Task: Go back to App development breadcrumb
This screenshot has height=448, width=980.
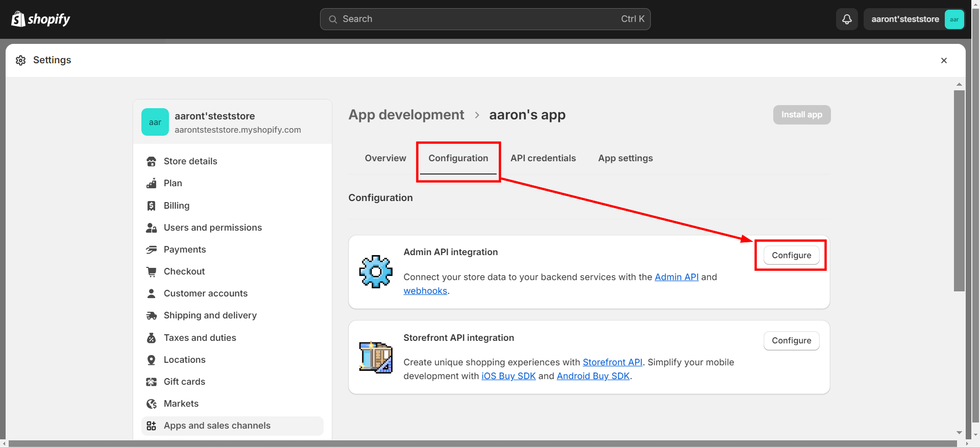Action: point(406,115)
